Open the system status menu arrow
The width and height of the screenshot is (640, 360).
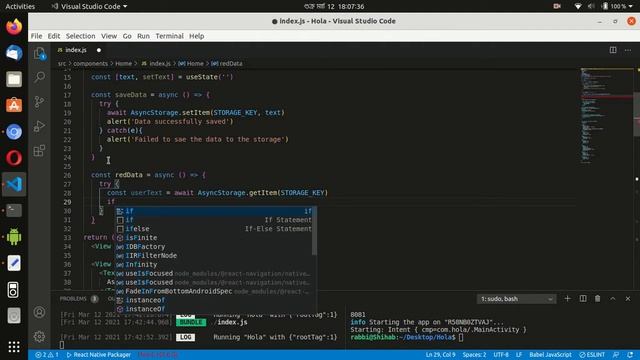coord(631,6)
